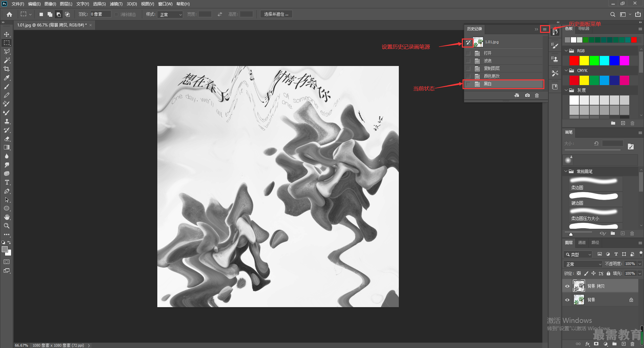Open layer filter 类型 dropdown

pyautogui.click(x=578, y=255)
